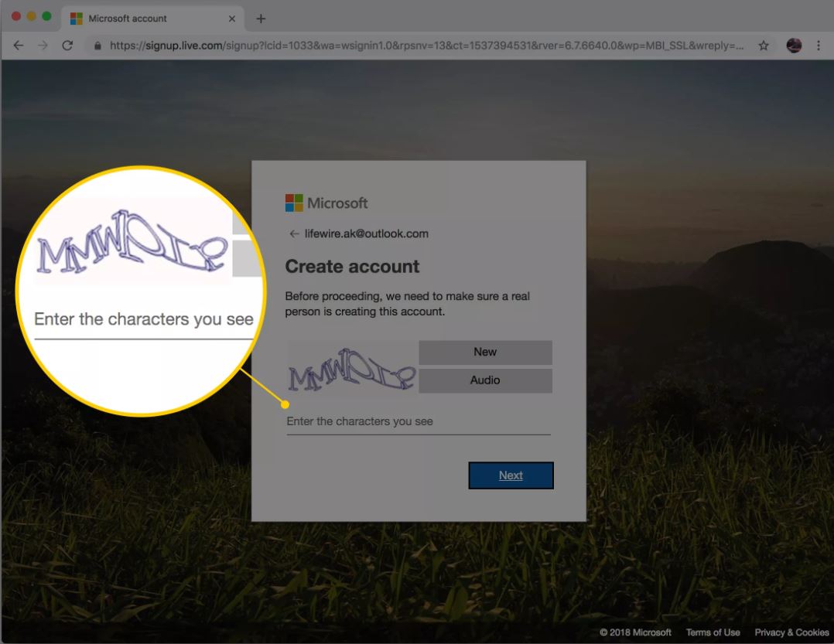Screen dimensions: 834x644
Task: Click the 'Create account' heading
Action: click(x=352, y=266)
